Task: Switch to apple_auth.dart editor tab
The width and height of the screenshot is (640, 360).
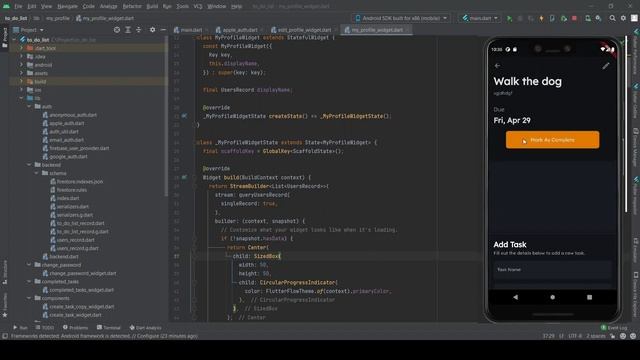Action: point(240,30)
